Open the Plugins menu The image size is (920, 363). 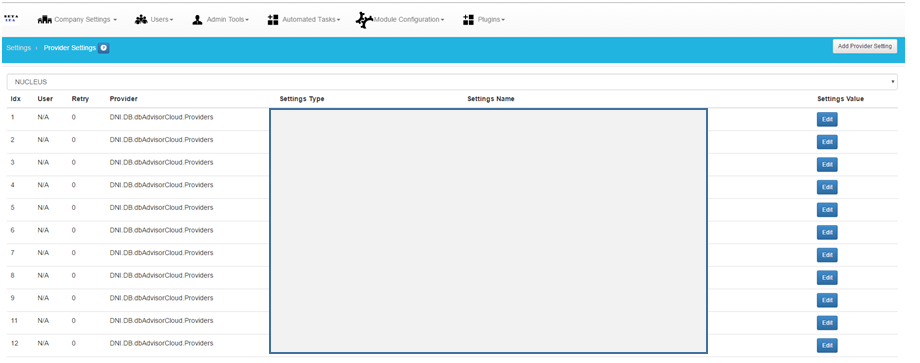pos(491,20)
